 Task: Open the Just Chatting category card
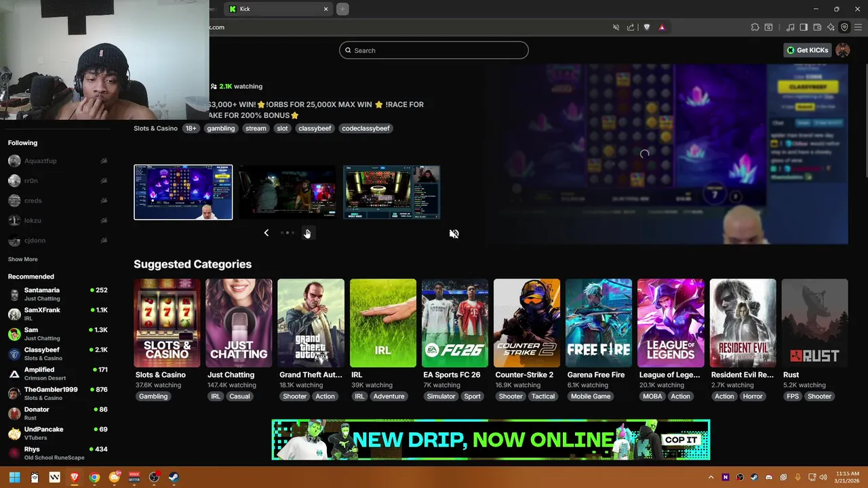[239, 323]
